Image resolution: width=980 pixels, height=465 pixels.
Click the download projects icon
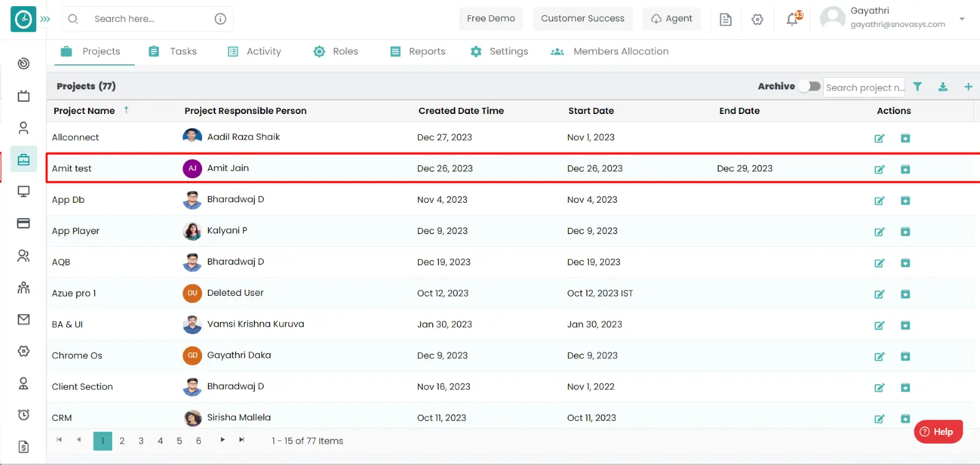pyautogui.click(x=943, y=87)
